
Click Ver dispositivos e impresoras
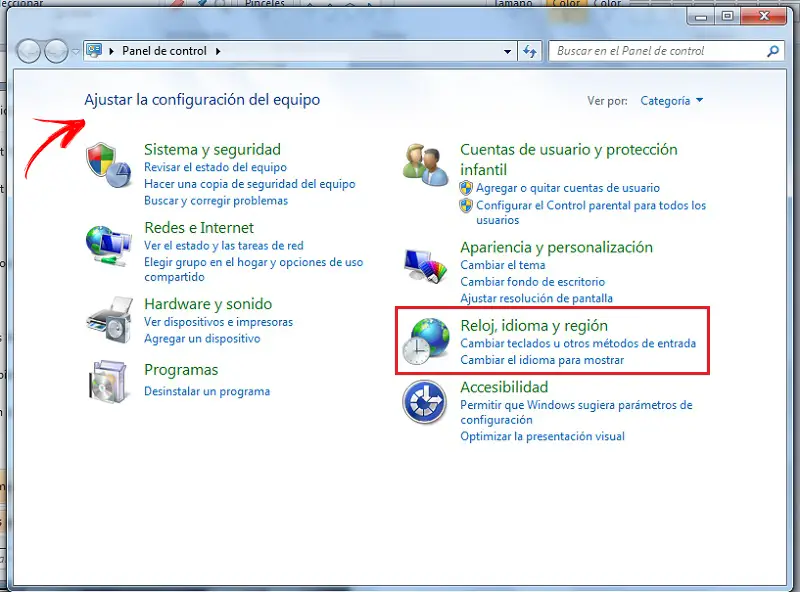pyautogui.click(x=218, y=322)
